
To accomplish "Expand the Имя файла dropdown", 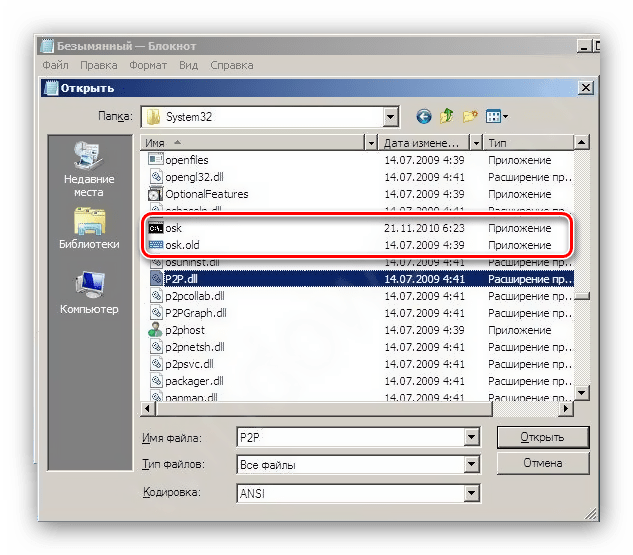I will pyautogui.click(x=472, y=437).
